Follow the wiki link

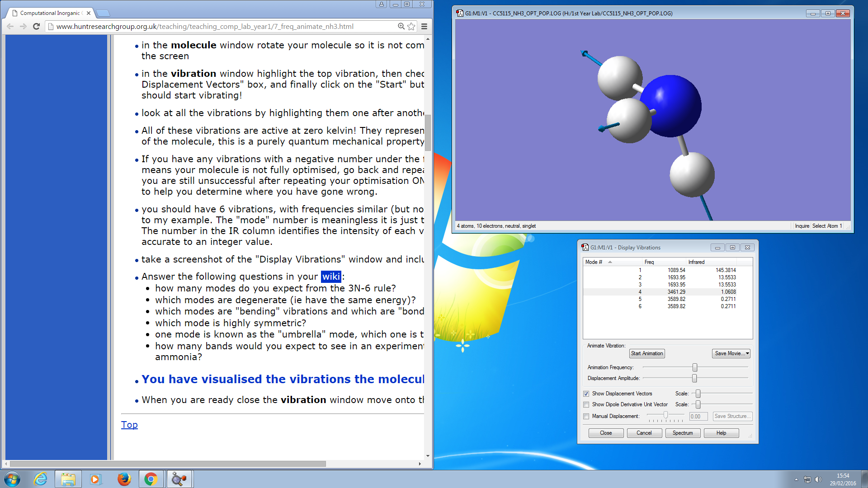(331, 277)
